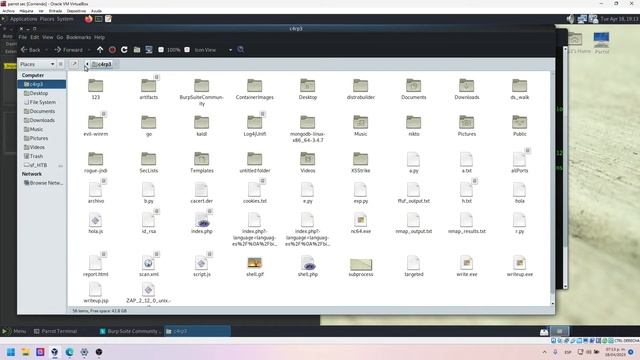640x360 pixels.
Task: Reload the current folder
Action: point(124,50)
